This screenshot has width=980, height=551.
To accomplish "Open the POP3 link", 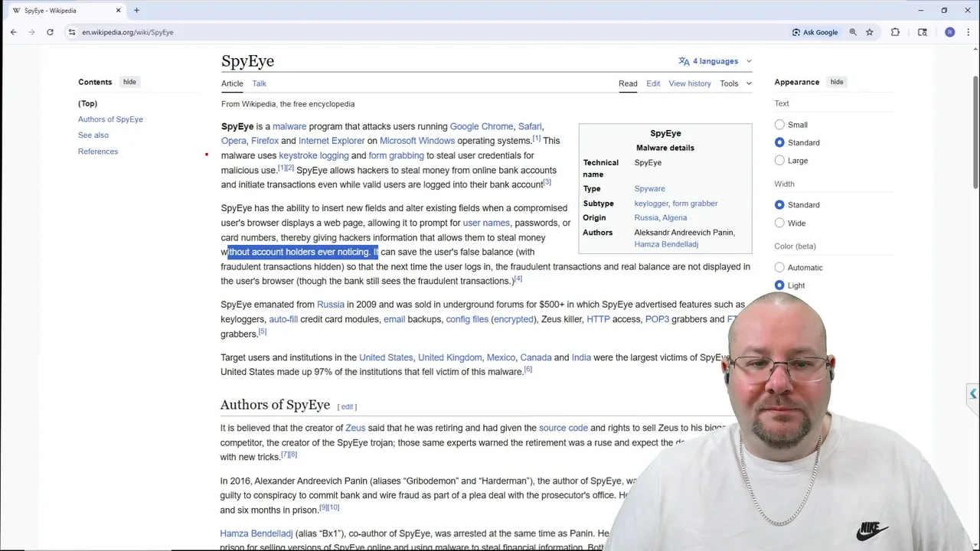I will [x=658, y=319].
